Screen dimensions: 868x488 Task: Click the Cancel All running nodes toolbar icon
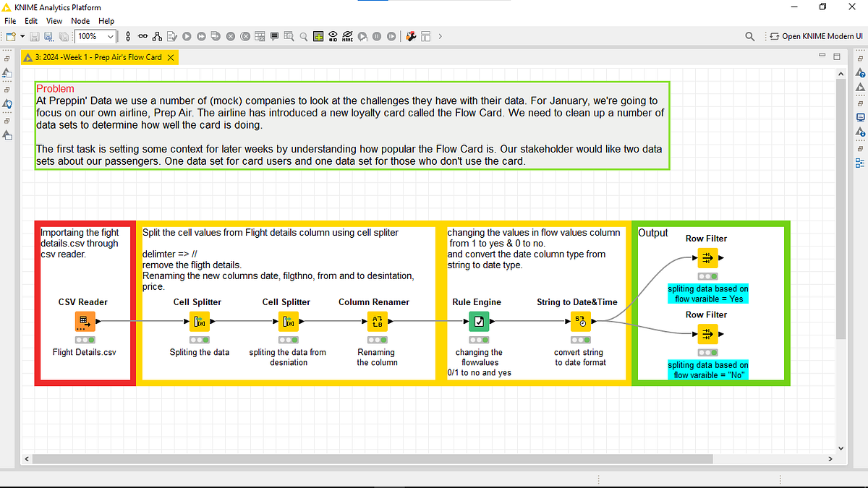click(245, 36)
